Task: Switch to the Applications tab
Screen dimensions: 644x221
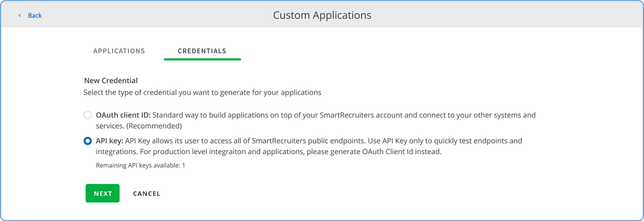Action: pos(119,51)
